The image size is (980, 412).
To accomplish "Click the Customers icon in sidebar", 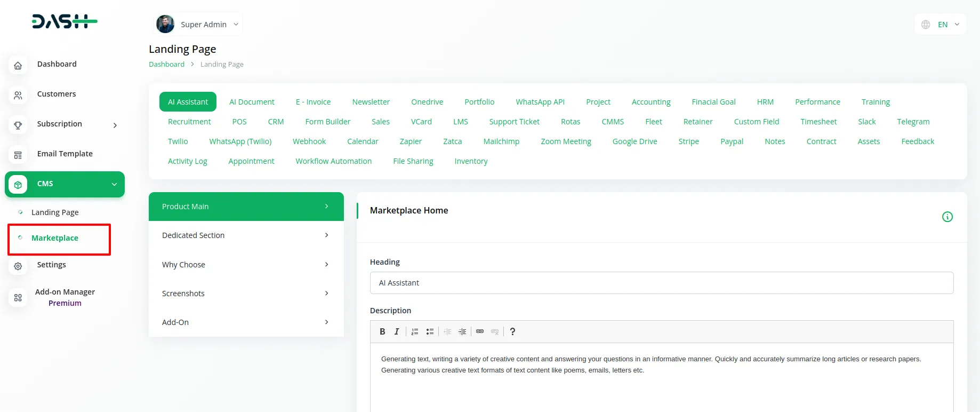I will point(18,95).
